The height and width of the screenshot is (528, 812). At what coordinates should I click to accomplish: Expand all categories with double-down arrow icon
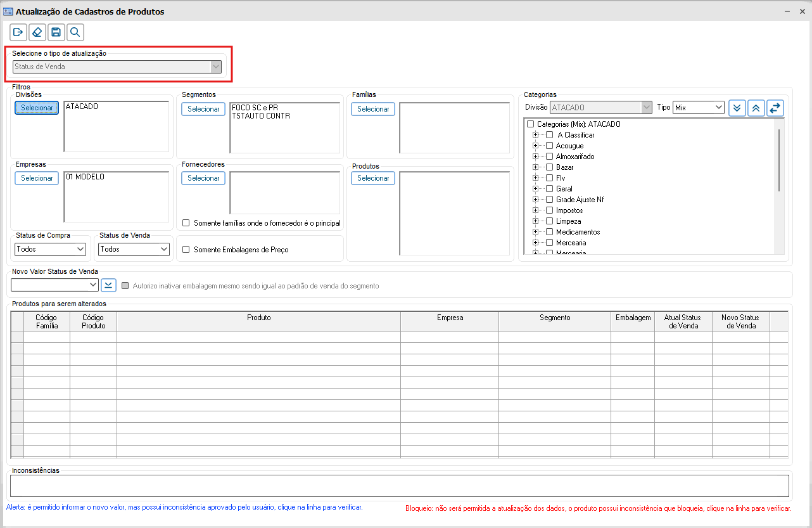point(737,108)
